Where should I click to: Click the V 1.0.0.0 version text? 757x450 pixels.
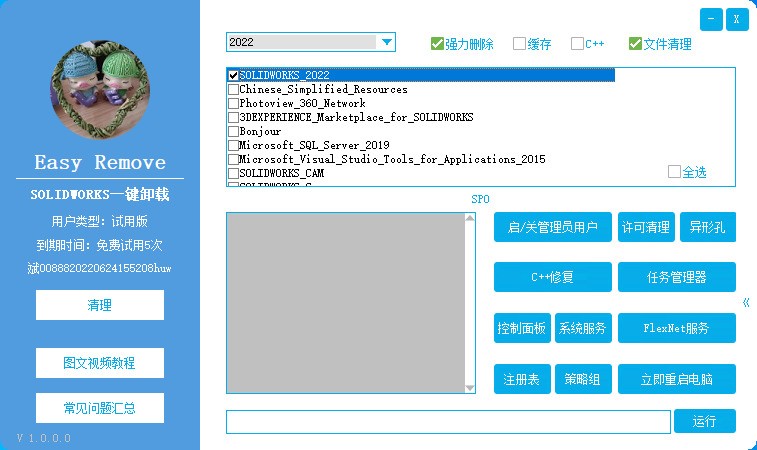point(44,438)
